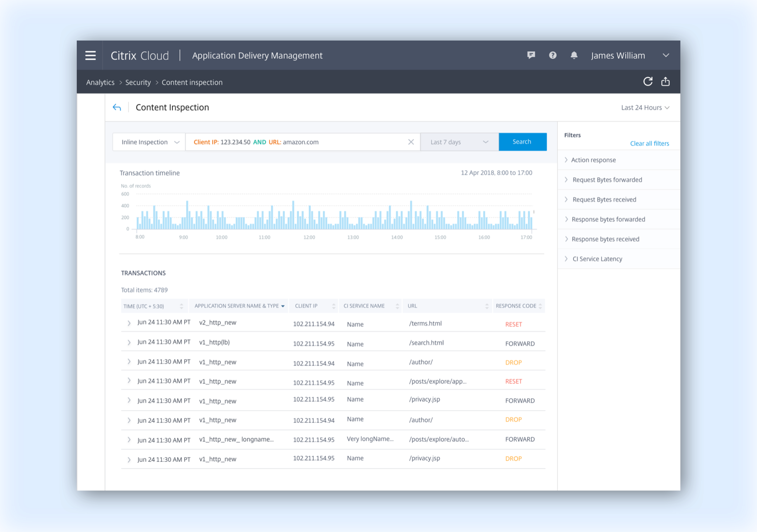Click the Security breadcrumb item
This screenshot has width=757, height=532.
point(138,82)
